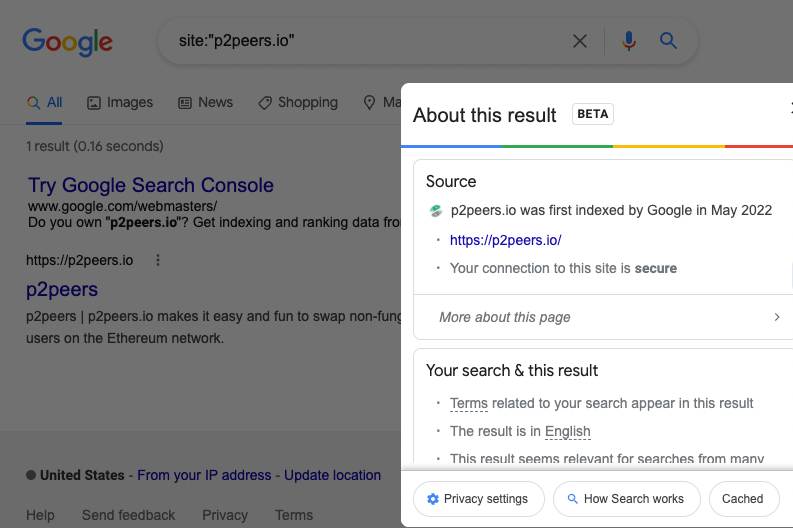Click the magnifier icon in How Search works

coord(572,499)
